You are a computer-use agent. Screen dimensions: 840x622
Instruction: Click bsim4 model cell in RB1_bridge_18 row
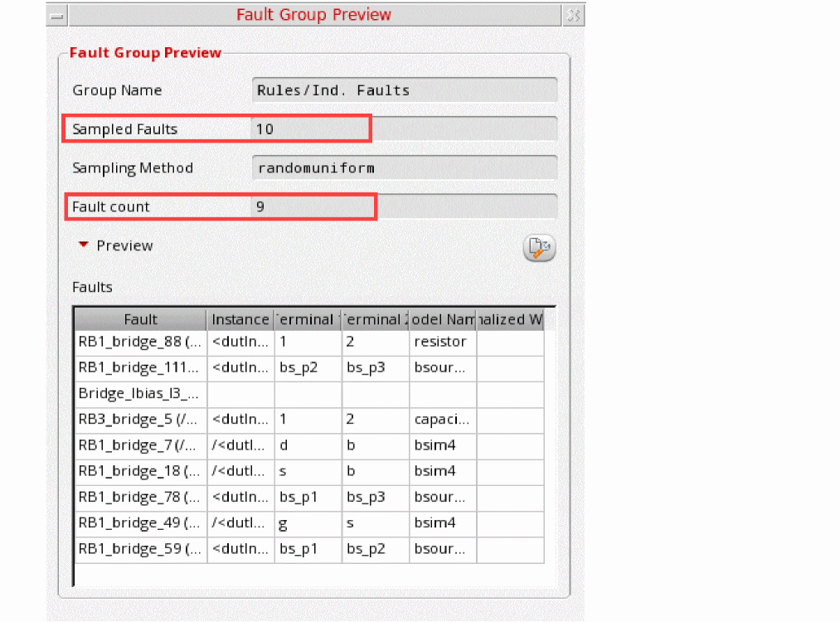(x=443, y=471)
